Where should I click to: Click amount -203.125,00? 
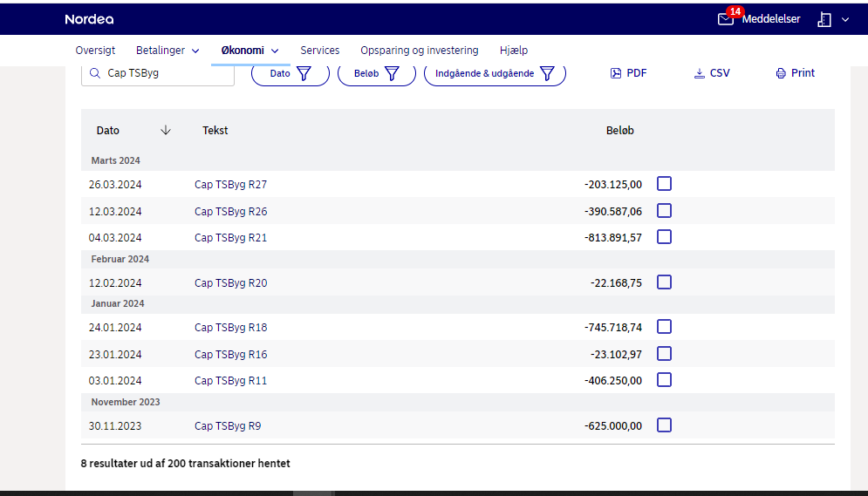tap(613, 185)
